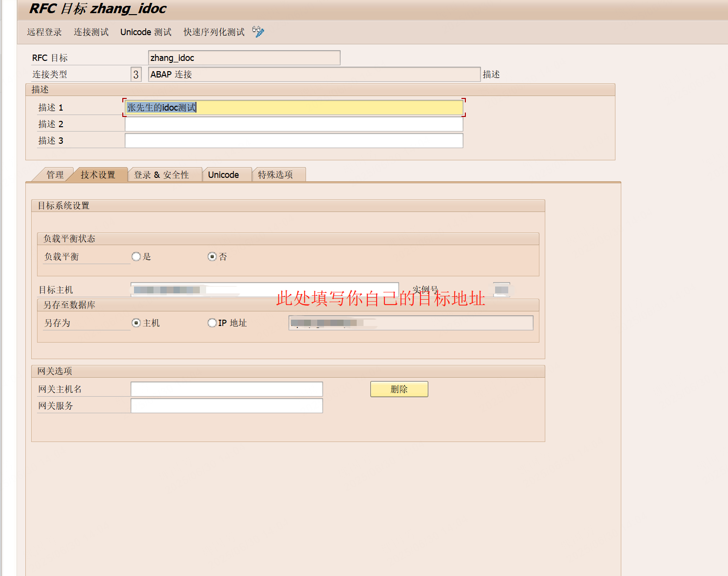
Task: Start the Unicode 测试
Action: 145,32
